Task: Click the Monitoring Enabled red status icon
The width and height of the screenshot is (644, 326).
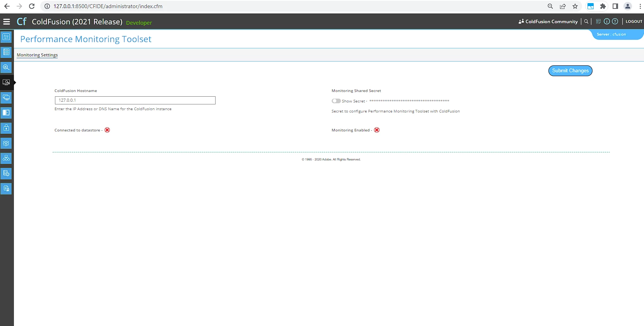Action: (x=377, y=130)
